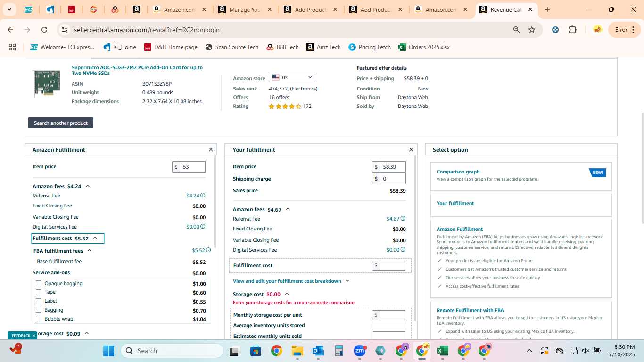This screenshot has width=644, height=362.
Task: Open the bookmarks apps grid icon
Action: tap(12, 47)
